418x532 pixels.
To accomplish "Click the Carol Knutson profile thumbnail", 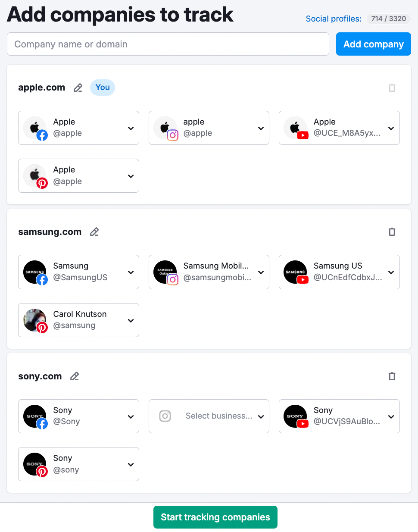I will pos(34,320).
